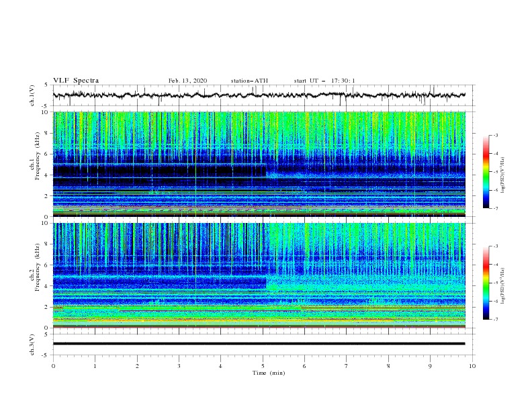Click the ch.1 "Frequency (kHz)" axis label
The image size is (532, 411).
point(38,156)
